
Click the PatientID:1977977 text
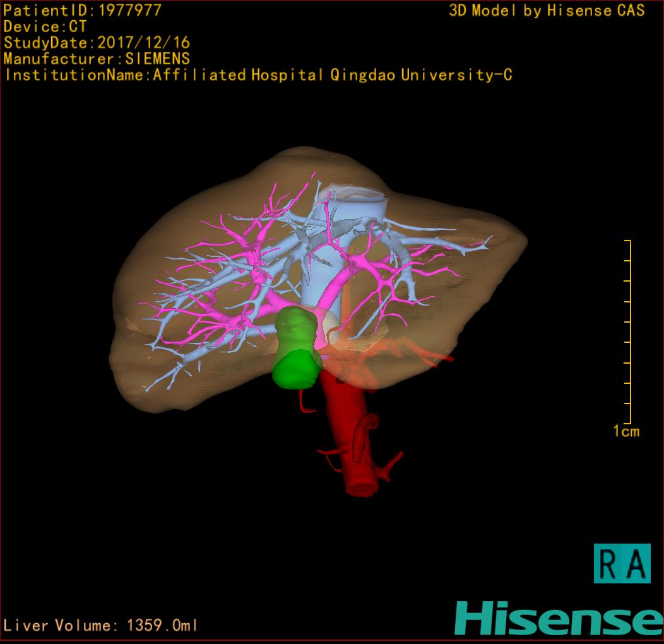(x=83, y=10)
